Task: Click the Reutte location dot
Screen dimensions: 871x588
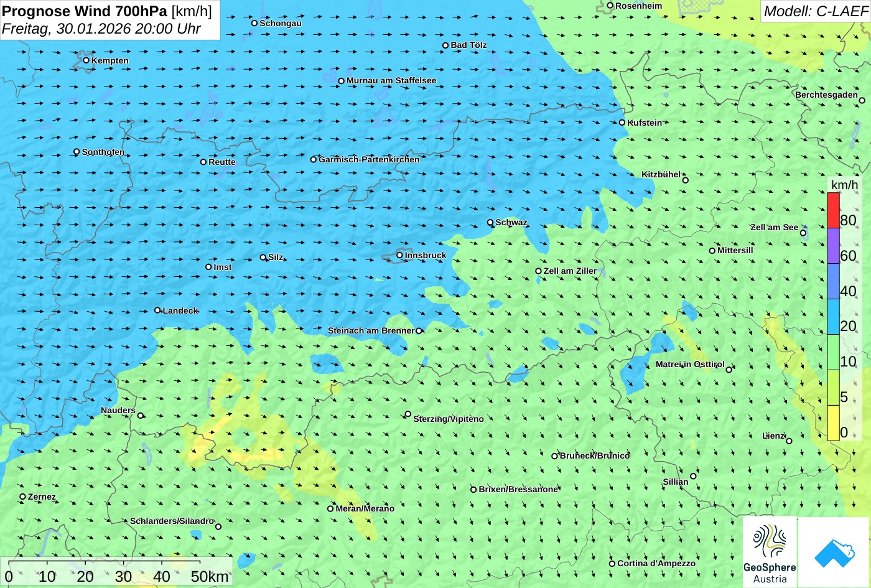Action: pyautogui.click(x=203, y=162)
